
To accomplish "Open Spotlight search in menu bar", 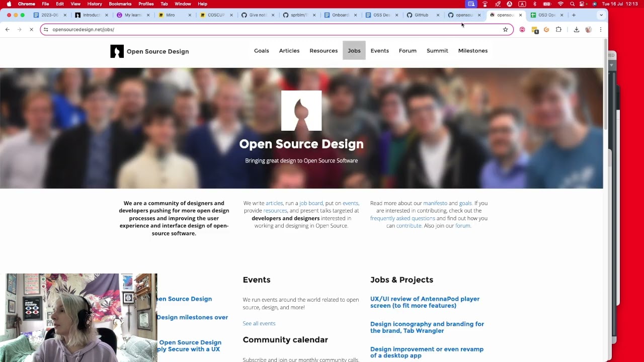I will (x=572, y=4).
